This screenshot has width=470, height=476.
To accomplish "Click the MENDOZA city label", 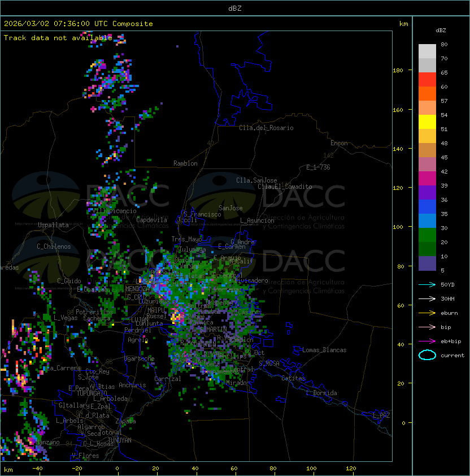I will 137,288.
